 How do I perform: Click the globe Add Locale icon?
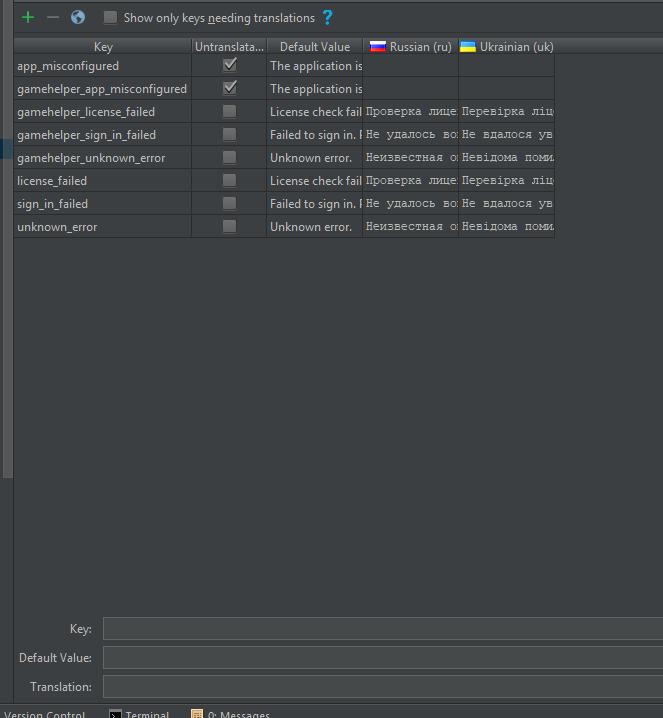(78, 17)
